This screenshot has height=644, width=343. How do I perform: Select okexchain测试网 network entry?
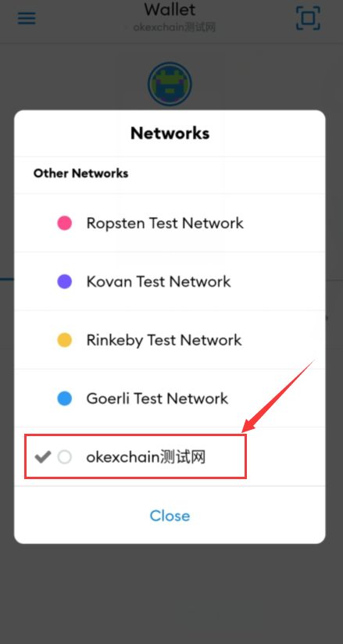pos(170,456)
